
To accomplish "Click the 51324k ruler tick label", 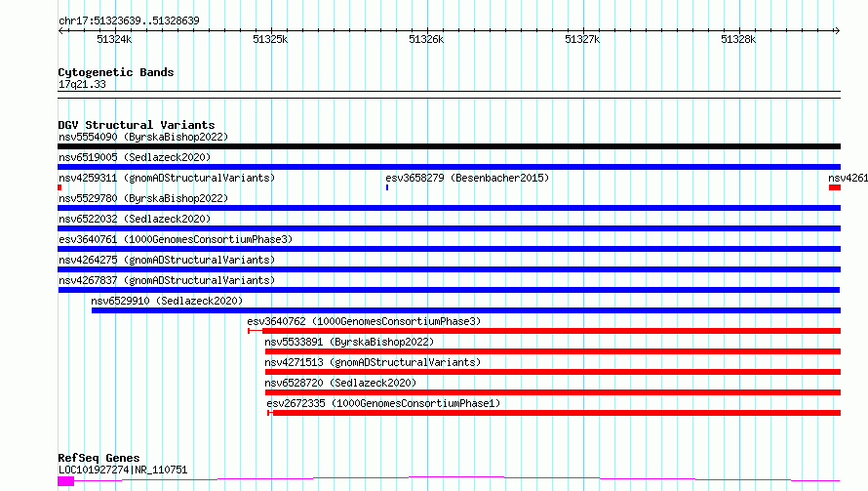I will coord(114,39).
